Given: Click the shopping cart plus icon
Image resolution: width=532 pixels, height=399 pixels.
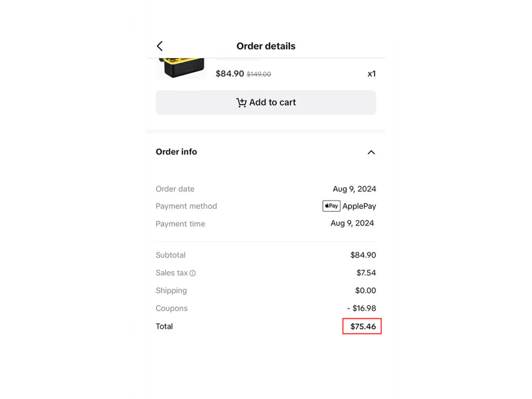Looking at the screenshot, I should (x=242, y=103).
